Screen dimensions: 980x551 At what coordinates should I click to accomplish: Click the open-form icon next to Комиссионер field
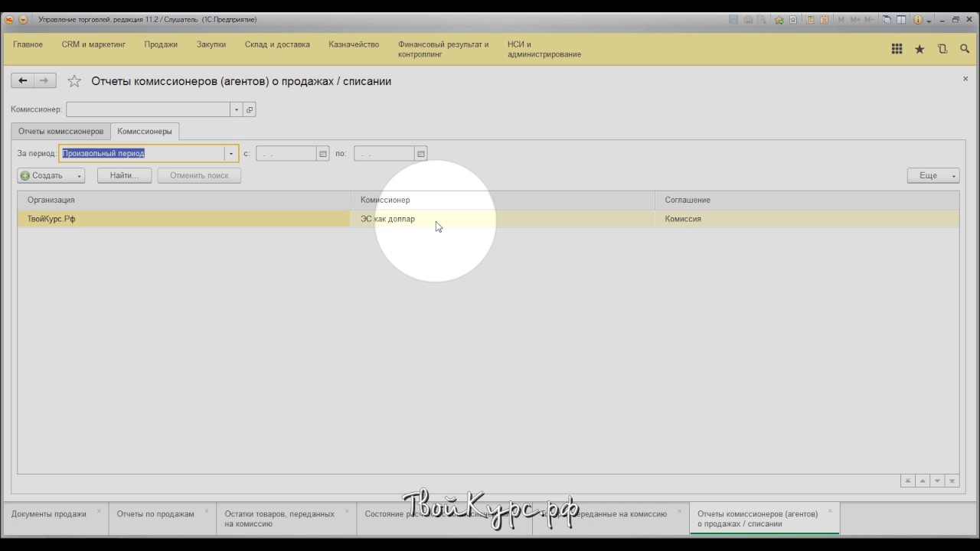tap(250, 109)
